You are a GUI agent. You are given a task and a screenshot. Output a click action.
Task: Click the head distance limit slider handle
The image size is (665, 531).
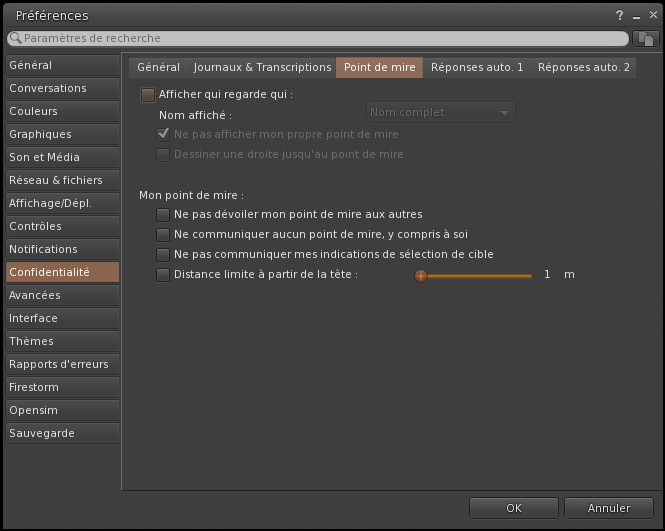(421, 275)
